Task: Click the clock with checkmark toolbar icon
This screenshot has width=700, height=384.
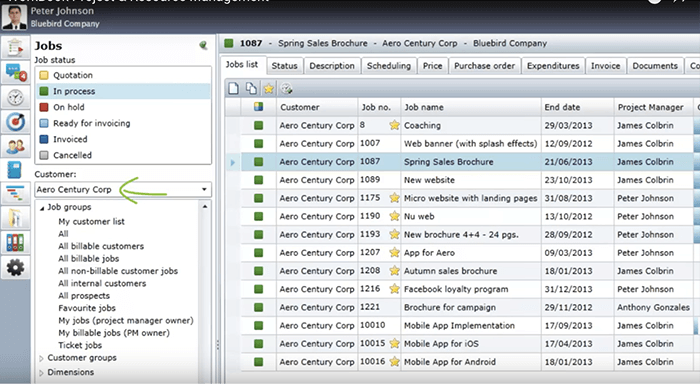Action: tap(286, 88)
